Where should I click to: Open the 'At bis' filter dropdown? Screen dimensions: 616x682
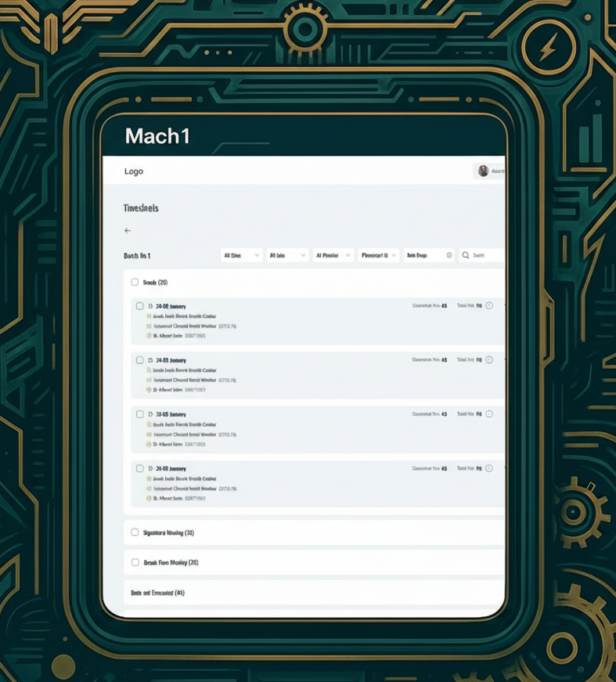287,255
